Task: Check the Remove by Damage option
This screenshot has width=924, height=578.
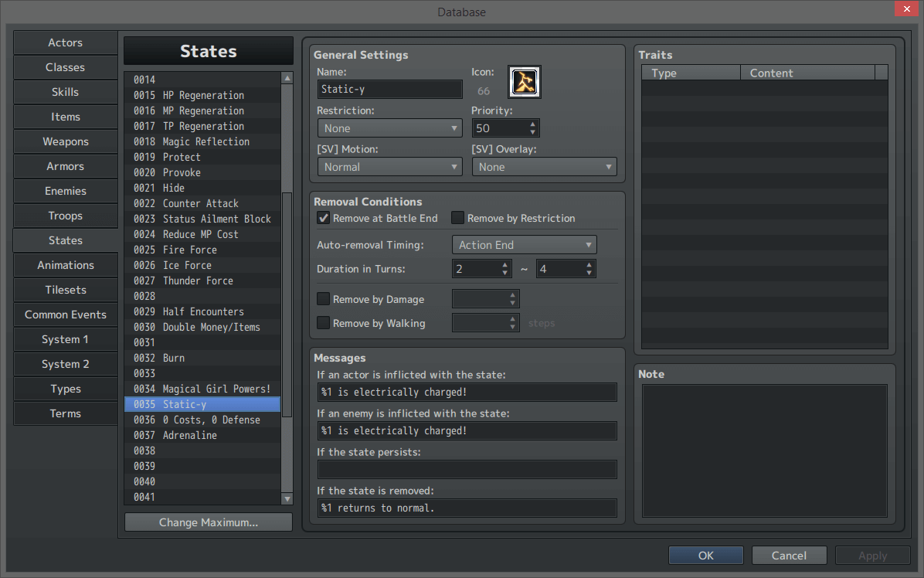Action: (x=323, y=299)
